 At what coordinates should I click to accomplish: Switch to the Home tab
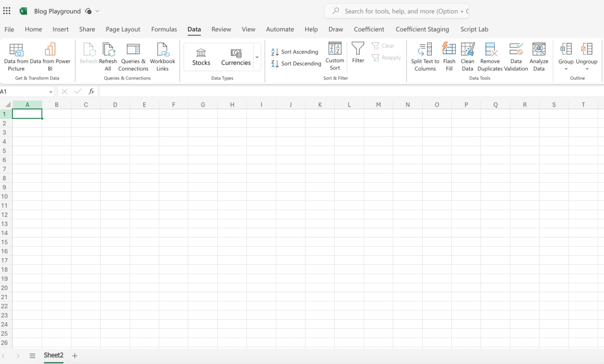[x=33, y=29]
